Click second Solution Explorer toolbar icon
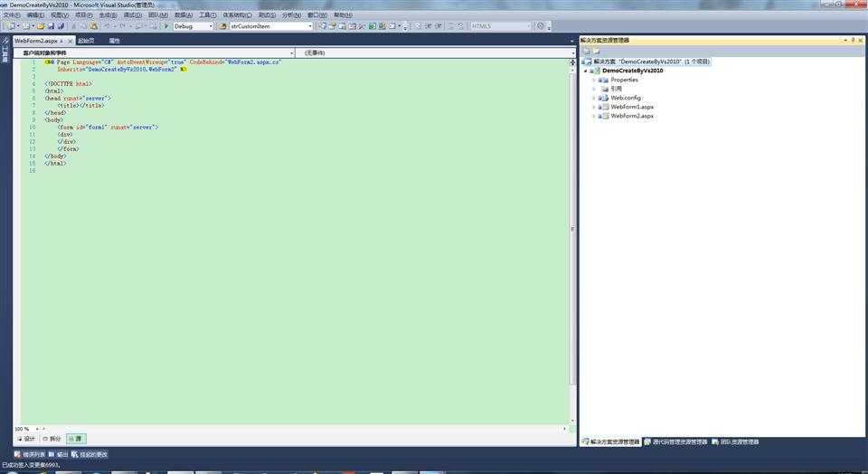This screenshot has height=474, width=868. pyautogui.click(x=597, y=51)
